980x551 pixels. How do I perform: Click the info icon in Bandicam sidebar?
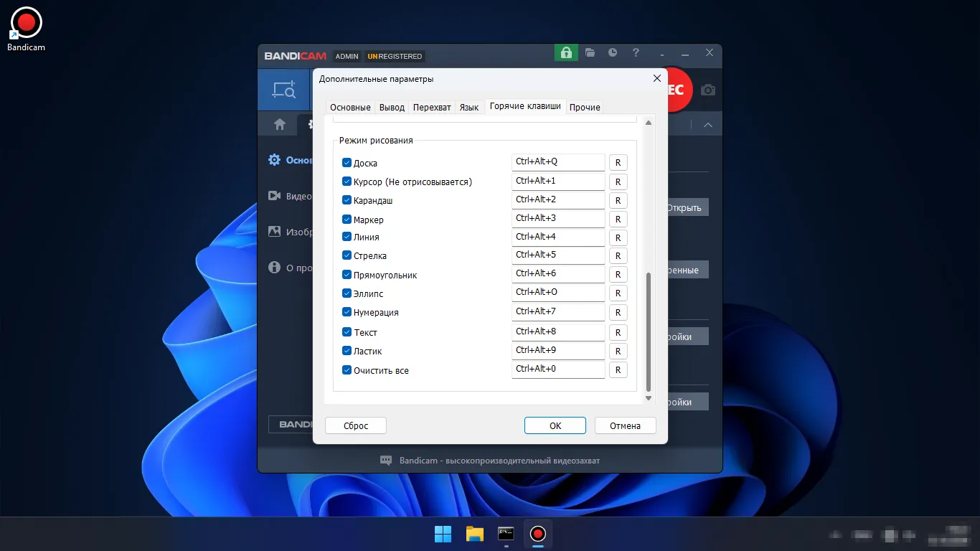click(x=274, y=268)
